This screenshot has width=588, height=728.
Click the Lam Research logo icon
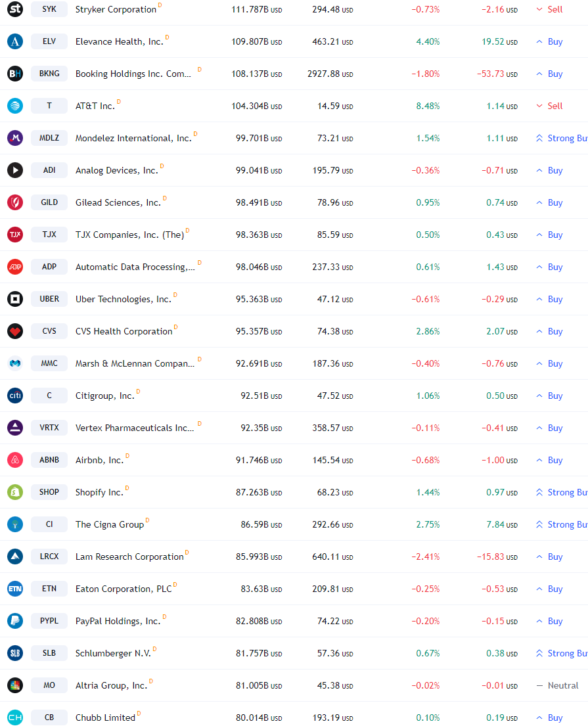pos(15,557)
